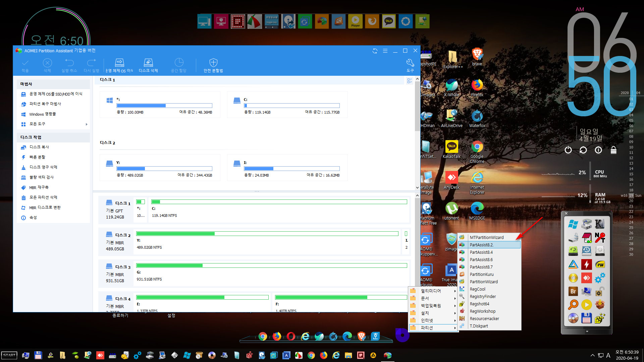Click the 실행 취소 undo toolbar icon
The height and width of the screenshot is (362, 644).
point(69,65)
